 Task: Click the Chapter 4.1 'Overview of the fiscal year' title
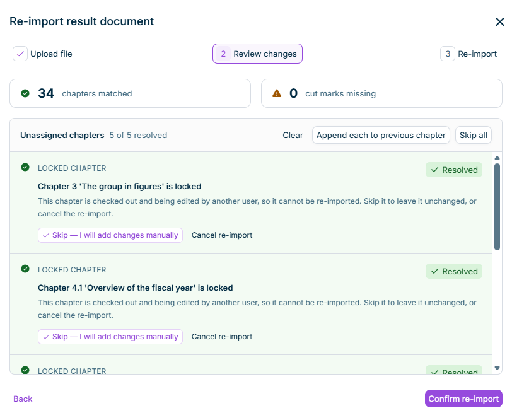(135, 288)
